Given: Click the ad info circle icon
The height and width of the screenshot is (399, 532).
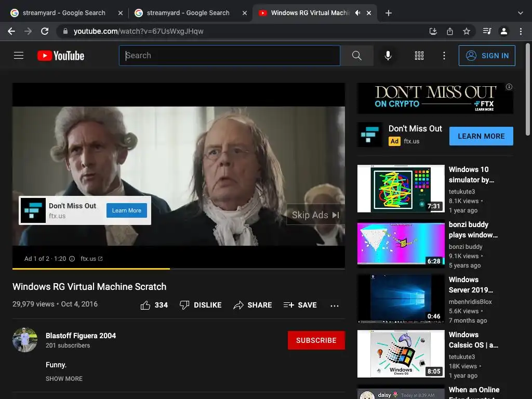Looking at the screenshot, I should coord(72,259).
